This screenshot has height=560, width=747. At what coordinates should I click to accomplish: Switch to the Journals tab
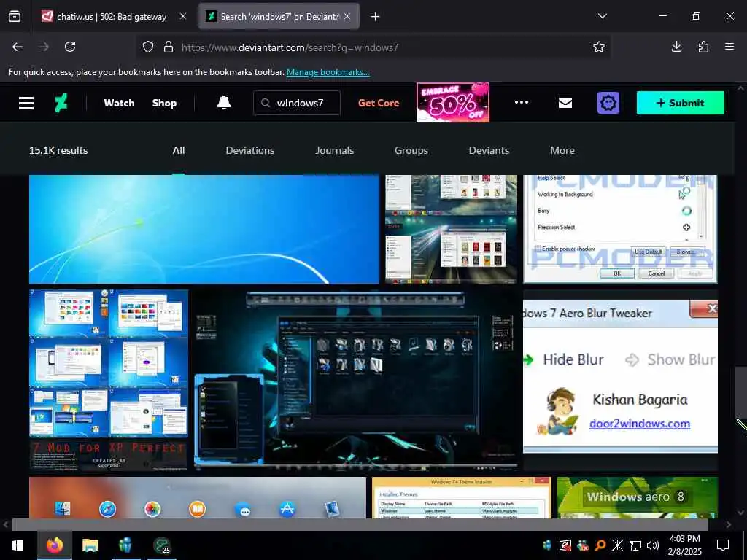[x=334, y=150]
